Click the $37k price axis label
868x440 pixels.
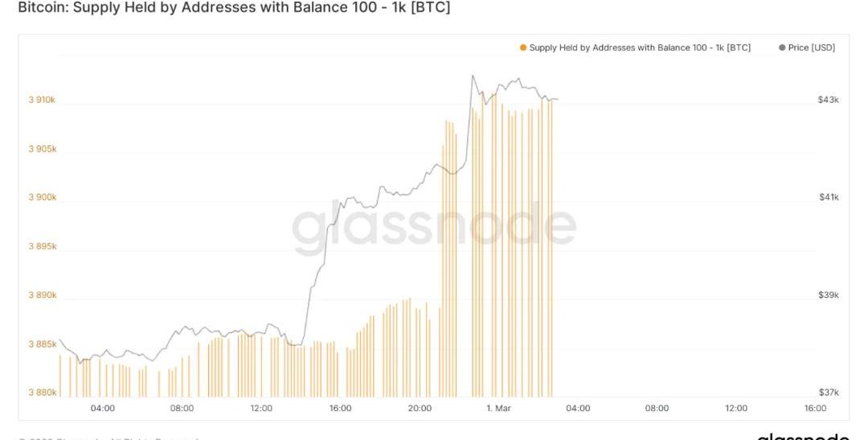pos(828,393)
